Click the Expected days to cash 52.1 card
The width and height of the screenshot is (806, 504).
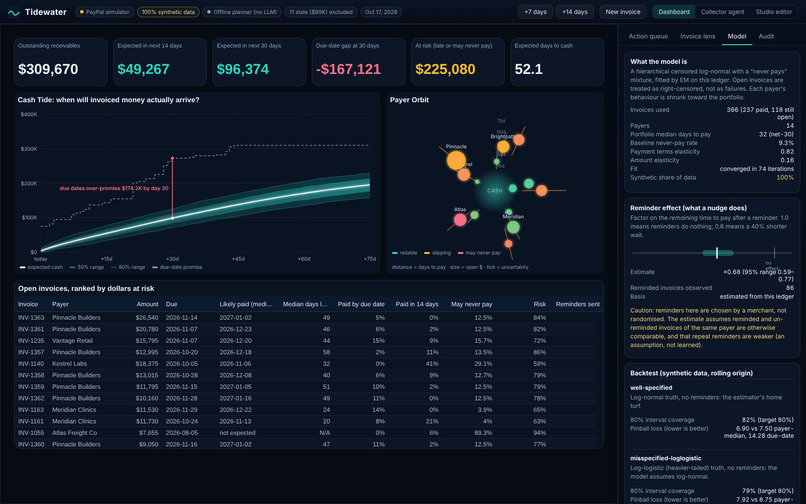pos(557,62)
